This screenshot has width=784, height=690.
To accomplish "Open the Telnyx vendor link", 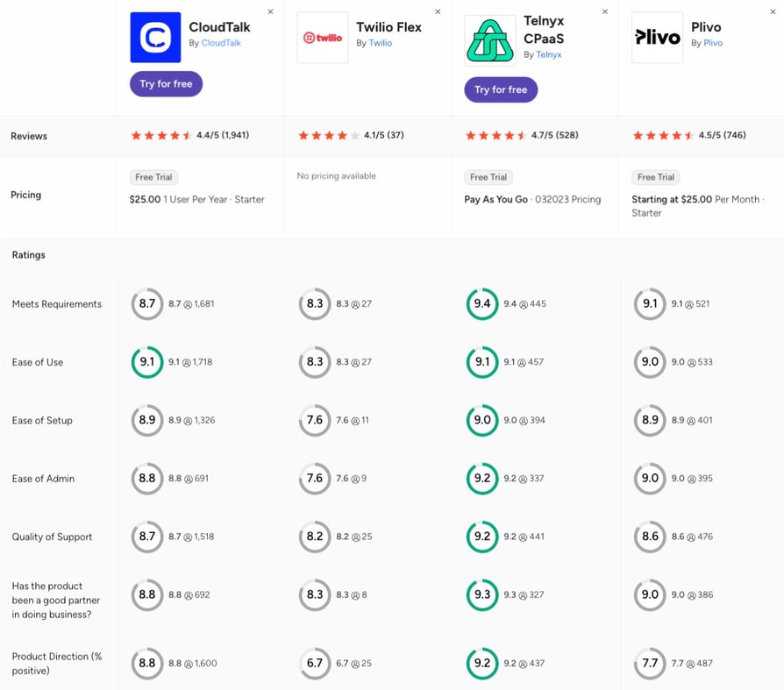I will 548,54.
